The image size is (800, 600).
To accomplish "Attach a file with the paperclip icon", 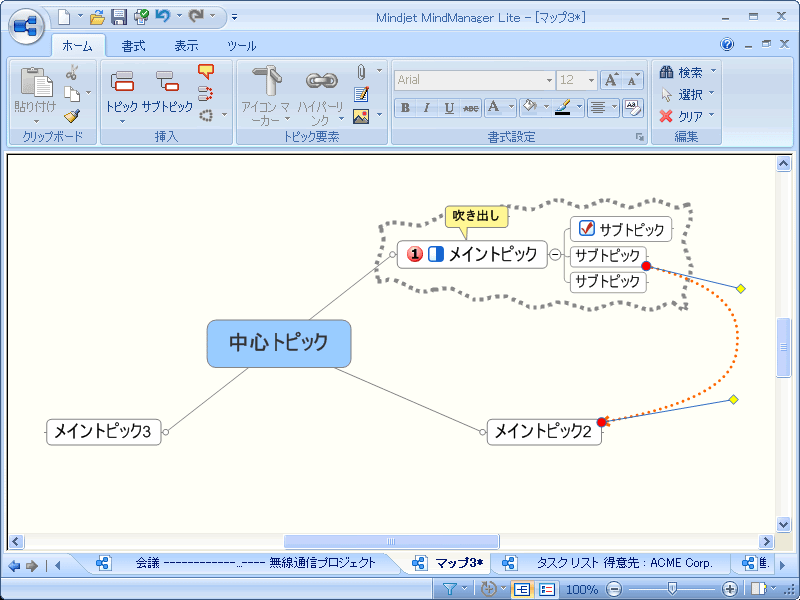I will click(x=361, y=72).
